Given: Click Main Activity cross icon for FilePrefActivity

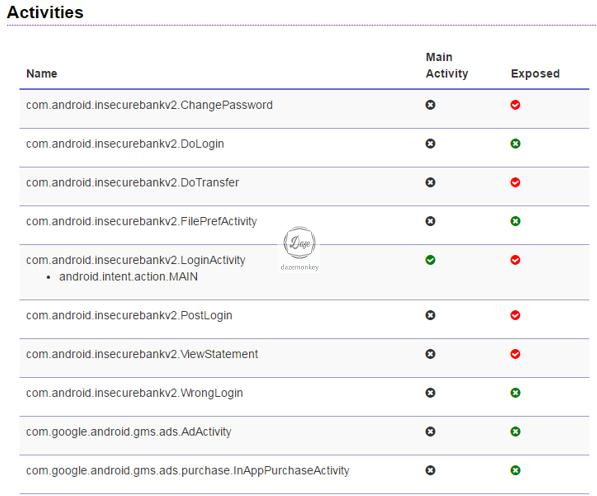Looking at the screenshot, I should [x=430, y=221].
